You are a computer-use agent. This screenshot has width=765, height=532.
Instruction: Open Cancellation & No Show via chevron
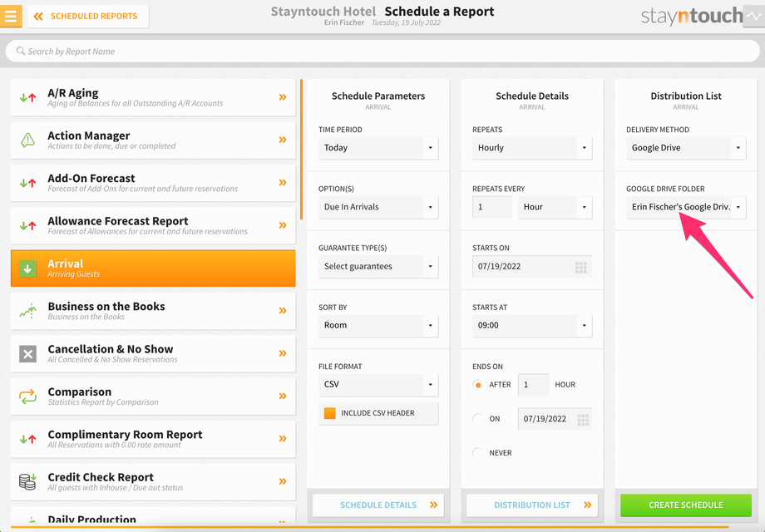[x=283, y=353]
